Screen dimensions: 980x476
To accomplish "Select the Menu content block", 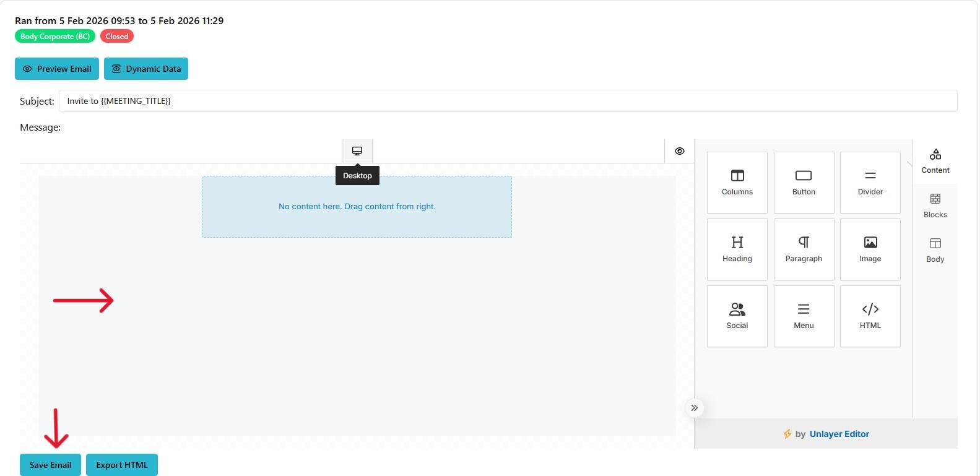I will coord(804,316).
